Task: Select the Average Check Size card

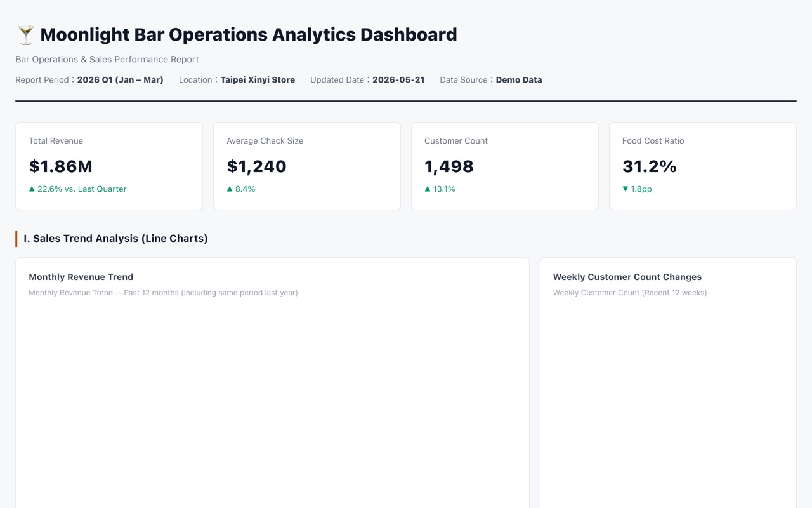Action: (307, 166)
